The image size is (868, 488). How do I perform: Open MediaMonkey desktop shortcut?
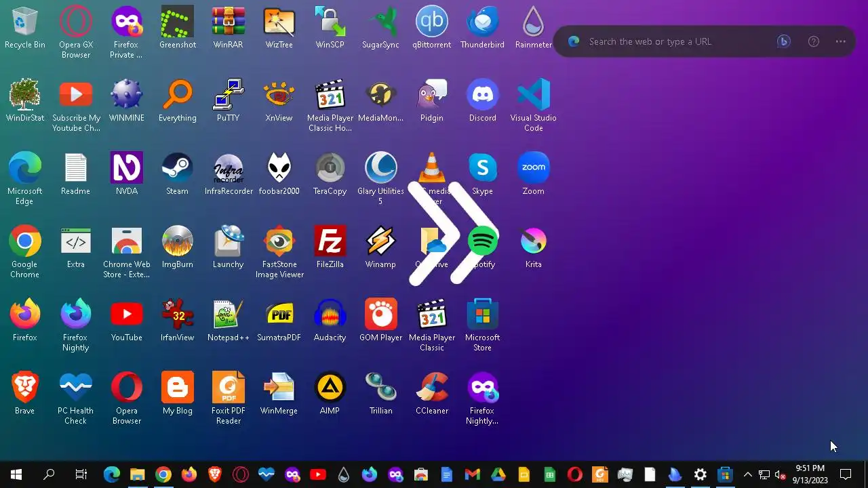click(x=380, y=102)
